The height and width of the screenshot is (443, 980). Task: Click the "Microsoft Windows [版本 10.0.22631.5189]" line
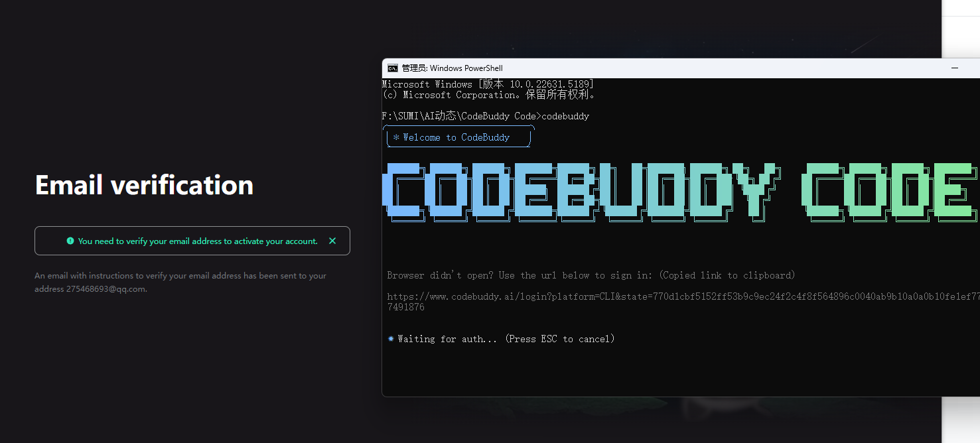488,84
